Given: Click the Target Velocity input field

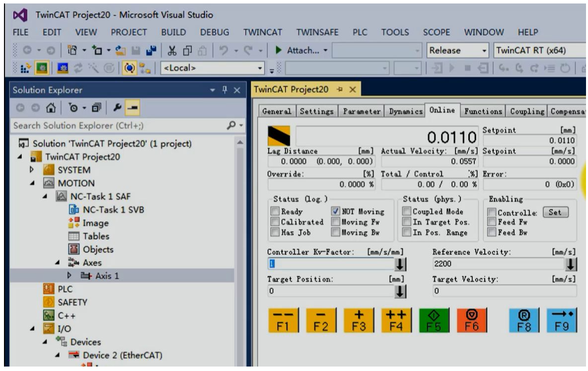Looking at the screenshot, I should coord(505,291).
